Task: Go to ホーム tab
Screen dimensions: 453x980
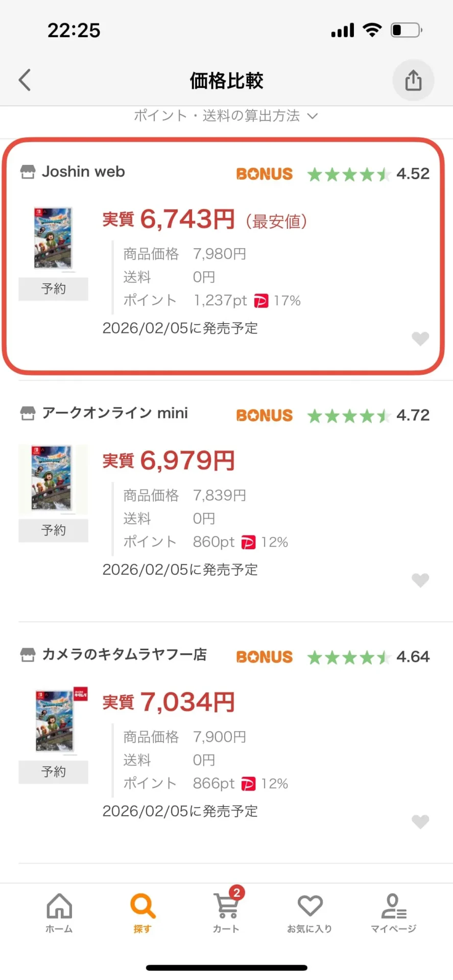Action: point(59,913)
